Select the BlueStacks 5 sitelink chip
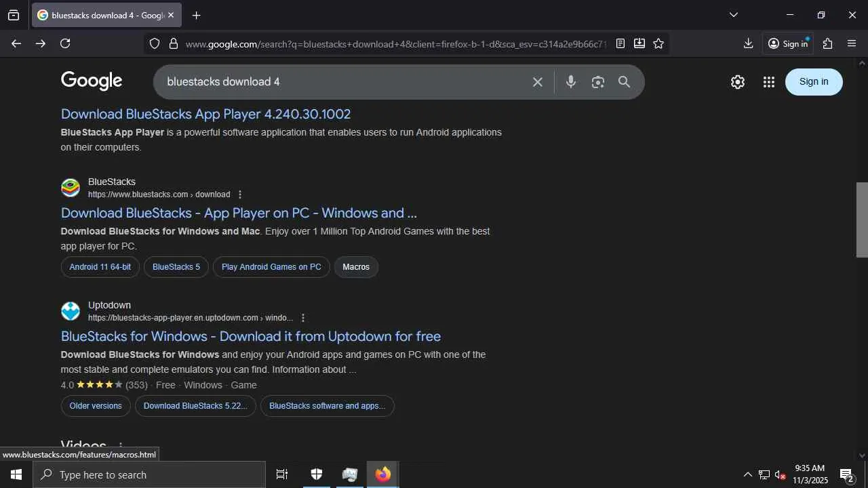868x488 pixels. (176, 267)
